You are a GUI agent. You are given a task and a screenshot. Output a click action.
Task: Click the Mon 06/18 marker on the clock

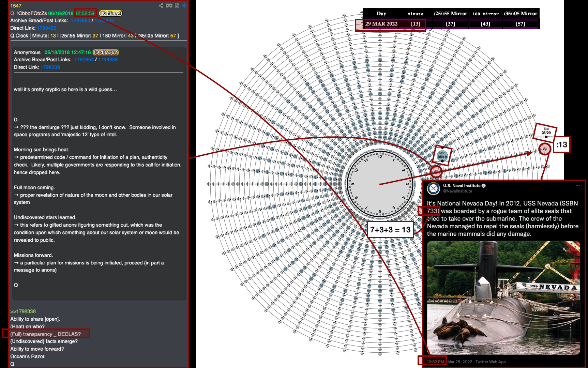442,155
